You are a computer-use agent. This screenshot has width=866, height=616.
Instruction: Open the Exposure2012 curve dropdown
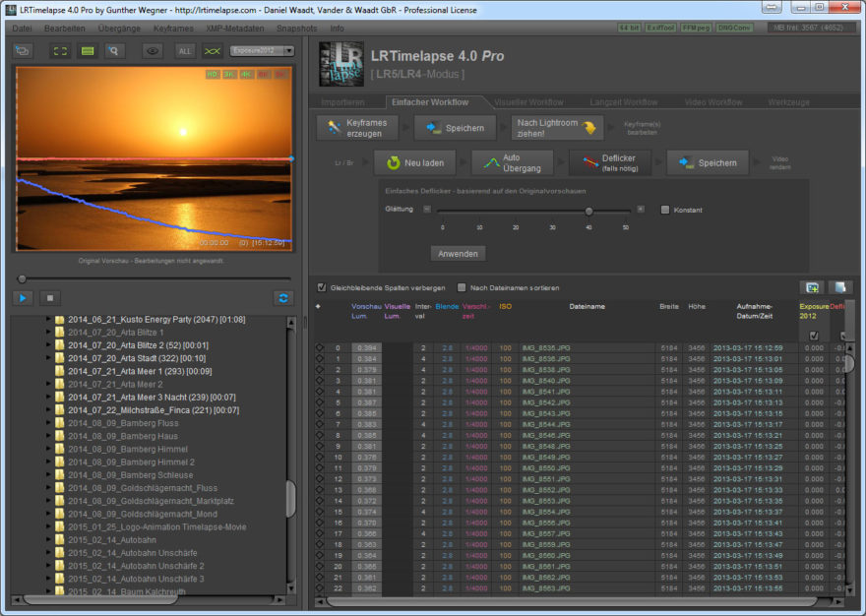pyautogui.click(x=262, y=51)
